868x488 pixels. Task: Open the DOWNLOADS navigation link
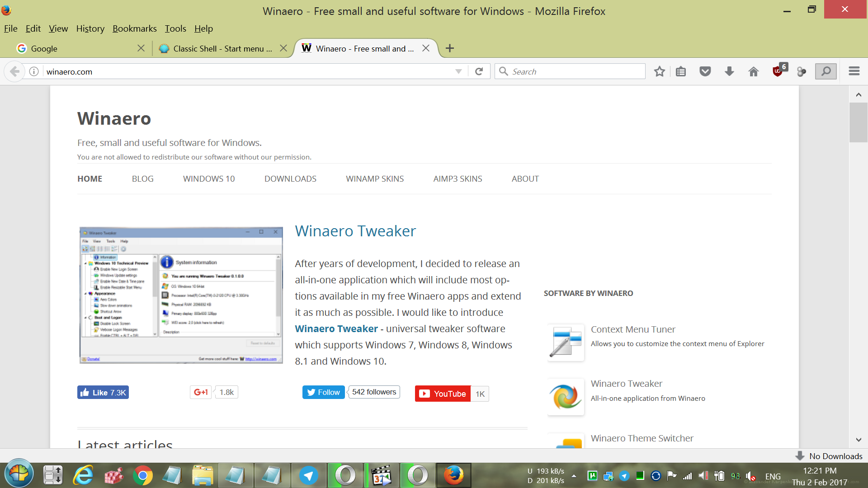tap(290, 179)
